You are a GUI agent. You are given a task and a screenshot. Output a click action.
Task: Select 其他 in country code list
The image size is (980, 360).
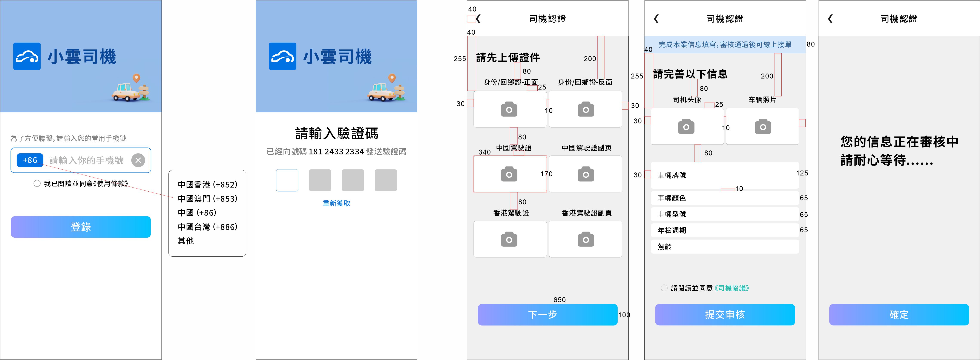coord(186,241)
